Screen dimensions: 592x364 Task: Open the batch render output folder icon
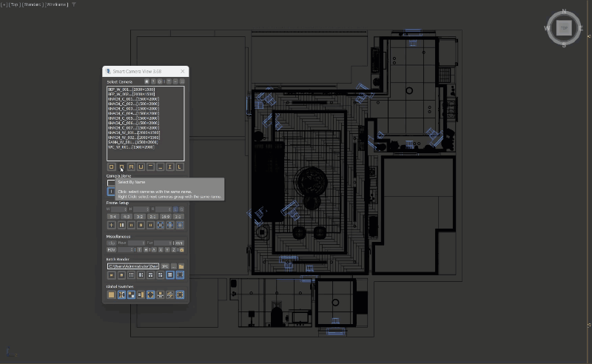pyautogui.click(x=181, y=266)
